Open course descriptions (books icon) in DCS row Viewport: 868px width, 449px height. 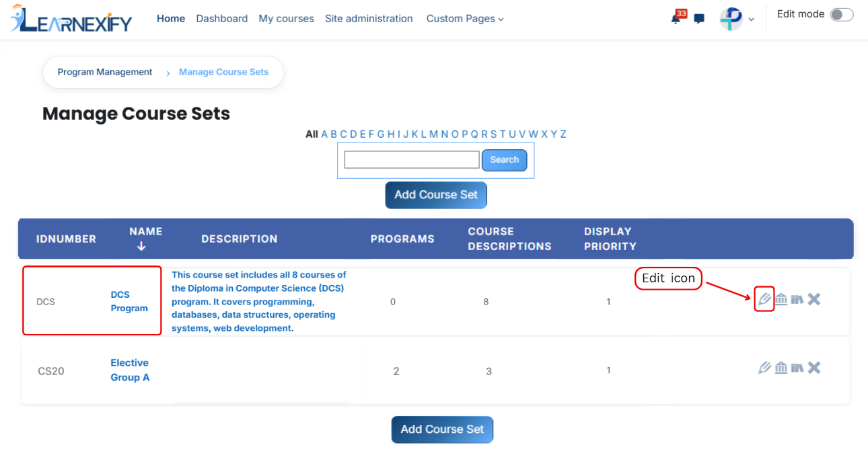coord(797,299)
